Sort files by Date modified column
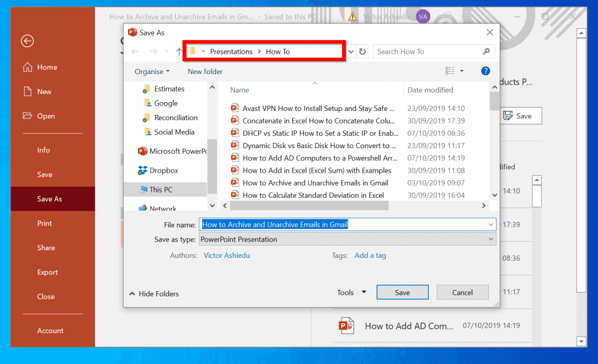Viewport: 598px width, 364px height. [x=430, y=90]
